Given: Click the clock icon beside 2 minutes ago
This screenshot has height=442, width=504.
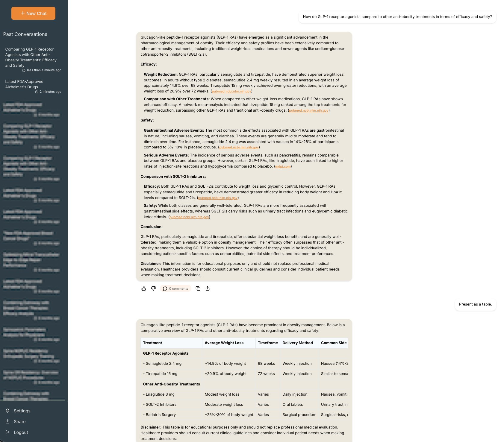Looking at the screenshot, I should pos(37,92).
